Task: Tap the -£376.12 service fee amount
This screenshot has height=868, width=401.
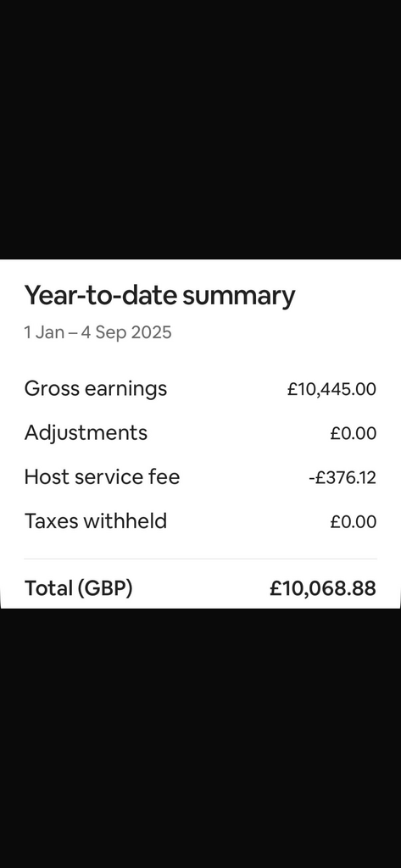Action: point(343,478)
